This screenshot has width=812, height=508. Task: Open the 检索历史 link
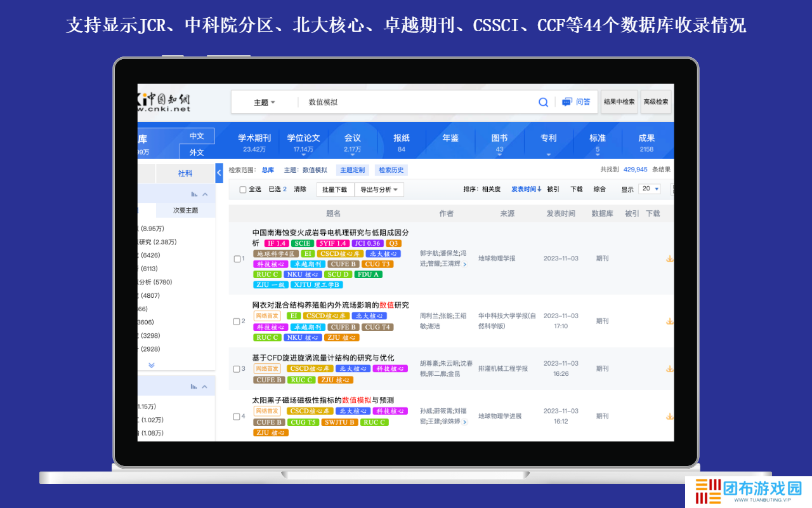tap(391, 170)
